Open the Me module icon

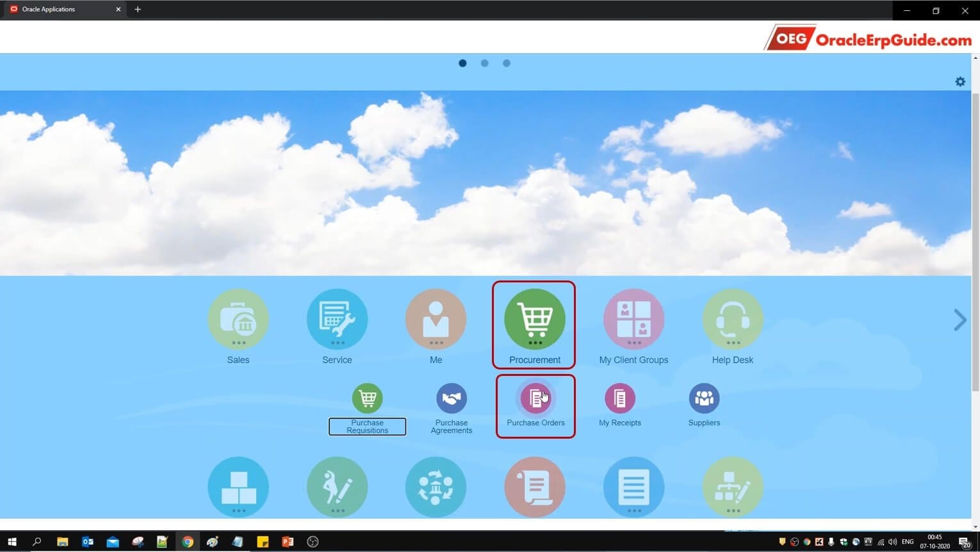[x=436, y=319]
